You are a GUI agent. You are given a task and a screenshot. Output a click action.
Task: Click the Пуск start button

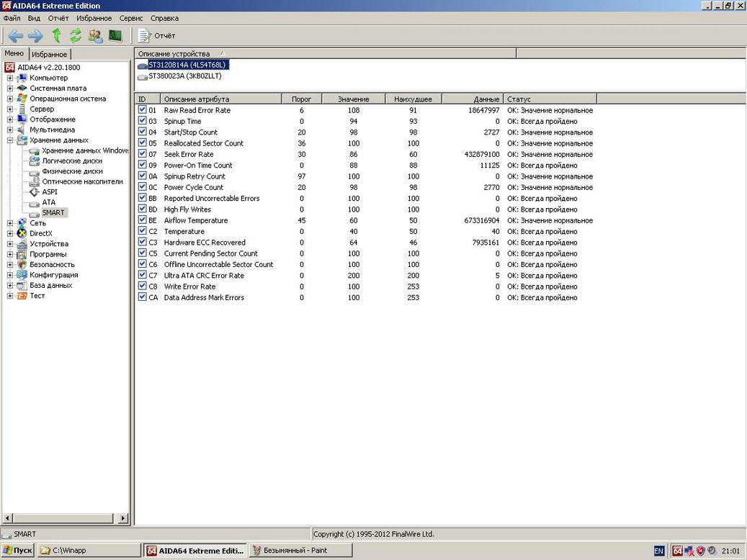click(x=17, y=551)
